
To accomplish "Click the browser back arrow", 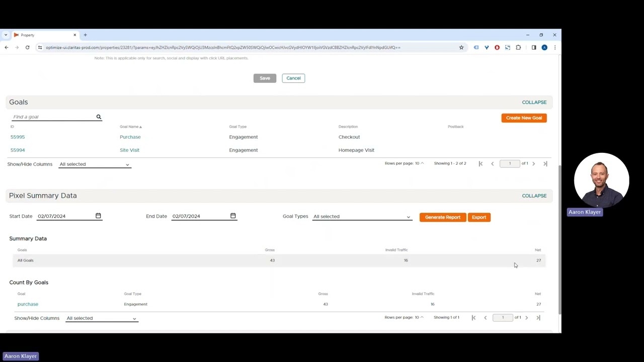I will click(x=6, y=47).
